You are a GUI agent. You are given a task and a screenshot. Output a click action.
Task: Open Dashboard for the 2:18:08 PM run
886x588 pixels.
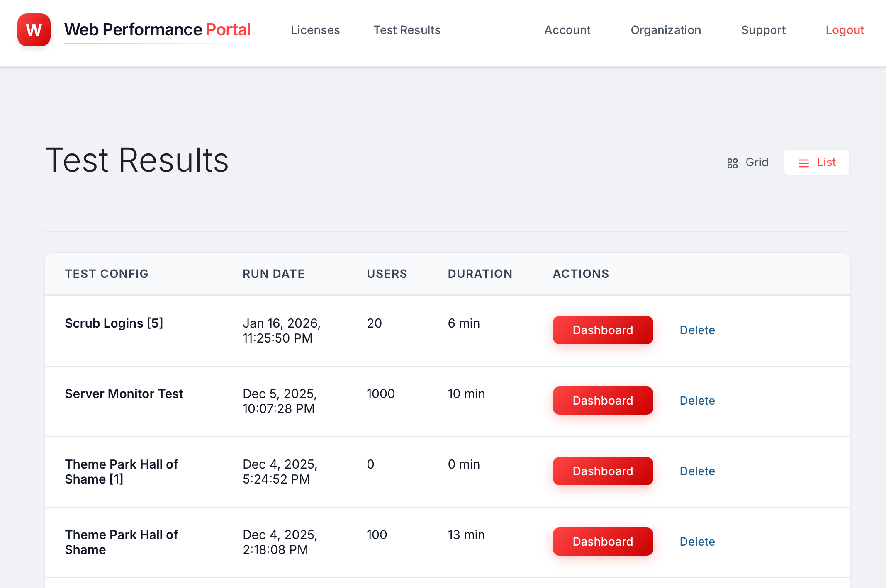(x=603, y=542)
